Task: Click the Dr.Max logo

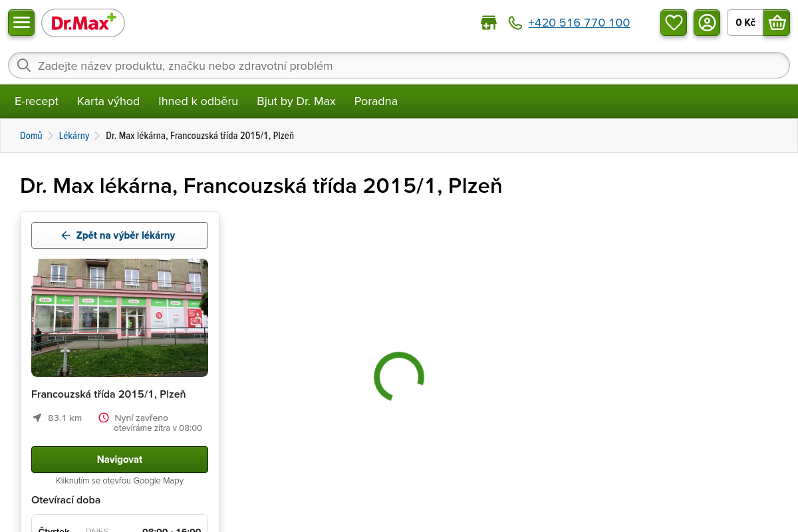Action: [83, 23]
